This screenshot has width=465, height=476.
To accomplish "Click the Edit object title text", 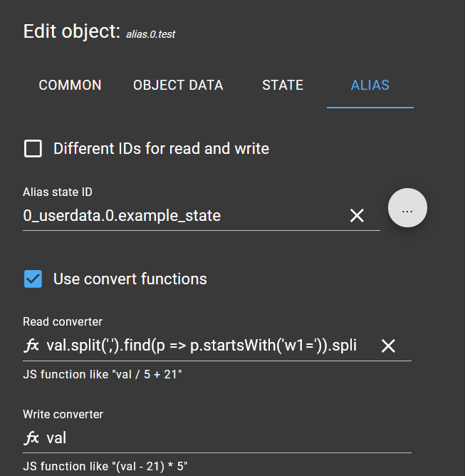I will [72, 31].
